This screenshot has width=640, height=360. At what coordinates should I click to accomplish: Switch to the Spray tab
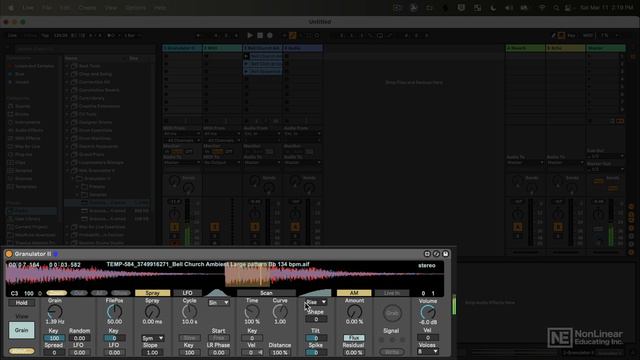click(x=153, y=293)
